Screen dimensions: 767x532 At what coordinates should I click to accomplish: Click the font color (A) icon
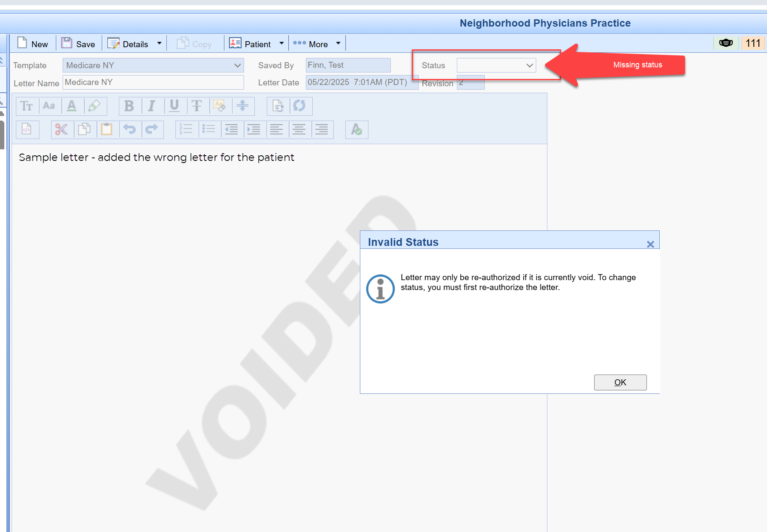coord(72,106)
